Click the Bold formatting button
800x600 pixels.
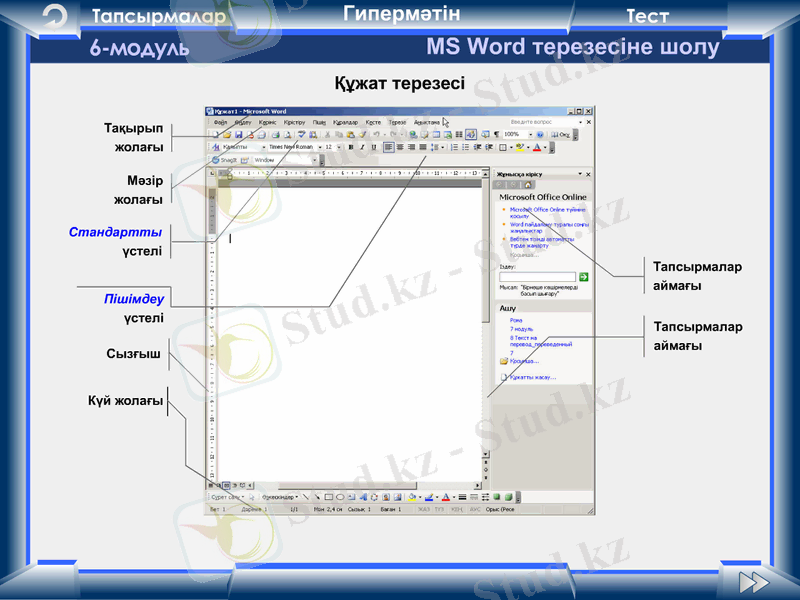coord(350,147)
